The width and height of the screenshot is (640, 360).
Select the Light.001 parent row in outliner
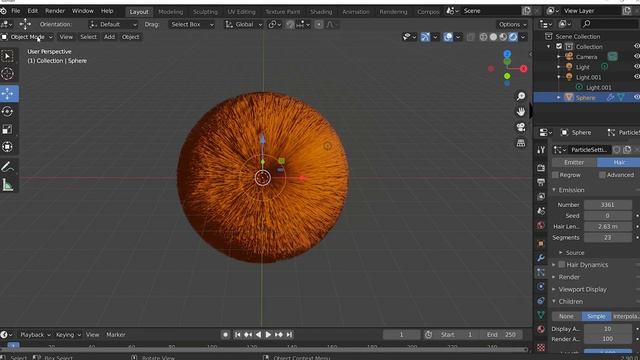pyautogui.click(x=587, y=77)
